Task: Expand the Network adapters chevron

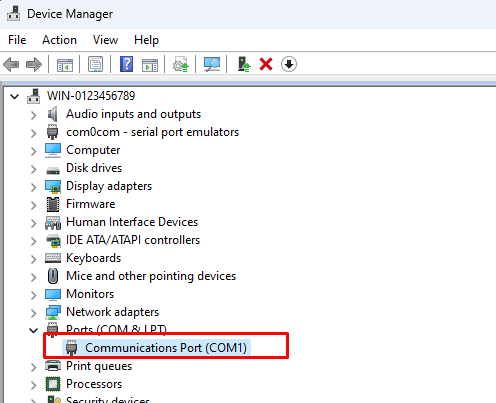Action: tap(33, 313)
